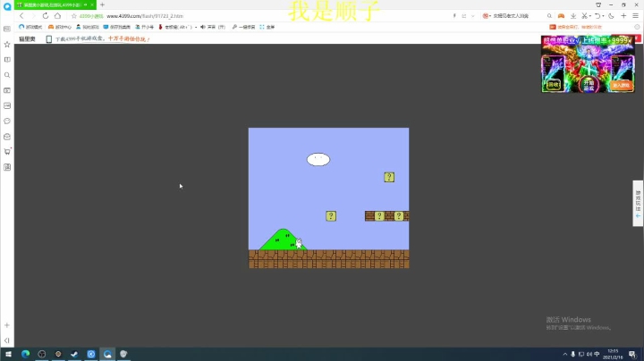The height and width of the screenshot is (361, 644).
Task: Open the skin shirt icon in title bar
Action: [598, 5]
